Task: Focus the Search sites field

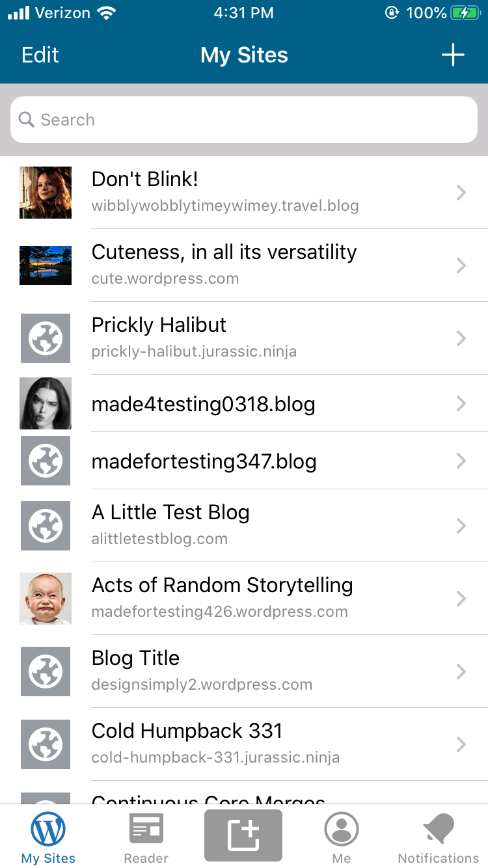Action: click(x=244, y=120)
